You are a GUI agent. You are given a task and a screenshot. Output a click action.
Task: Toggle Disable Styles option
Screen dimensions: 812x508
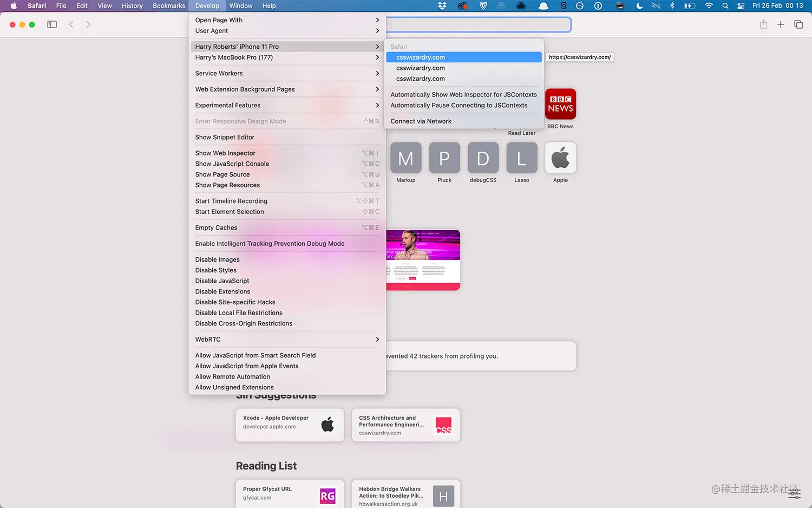(287, 270)
